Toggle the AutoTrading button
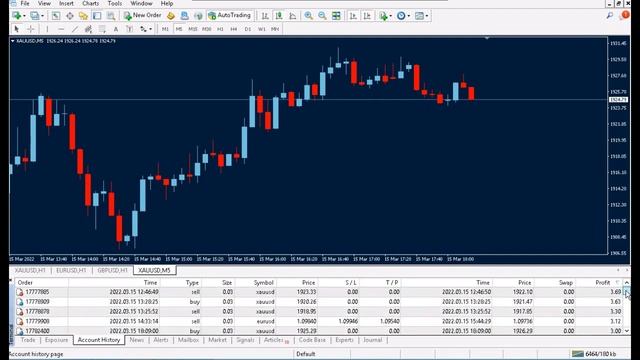Image resolution: width=640 pixels, height=360 pixels. (x=229, y=16)
